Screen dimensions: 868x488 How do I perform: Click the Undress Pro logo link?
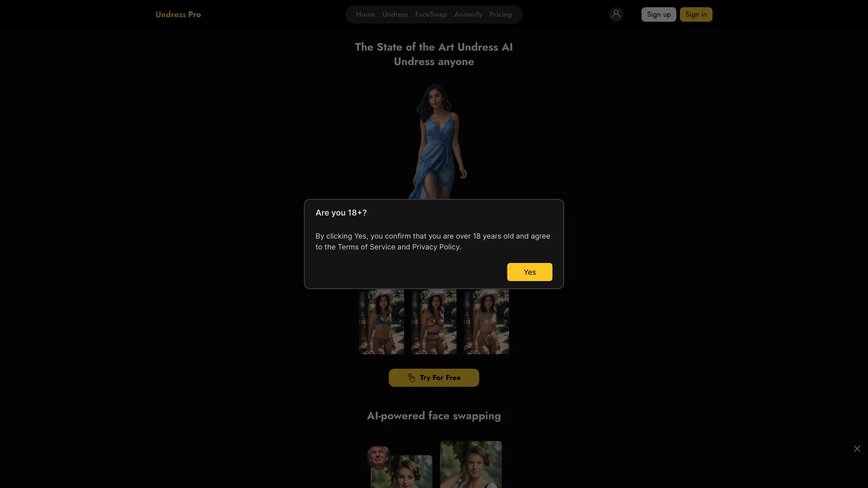coord(178,14)
